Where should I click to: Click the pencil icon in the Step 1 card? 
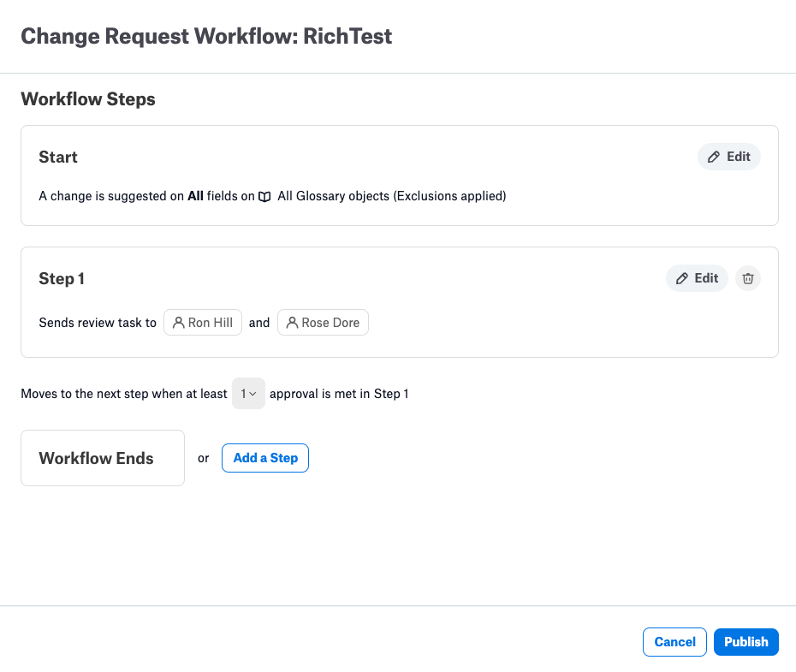click(x=682, y=278)
